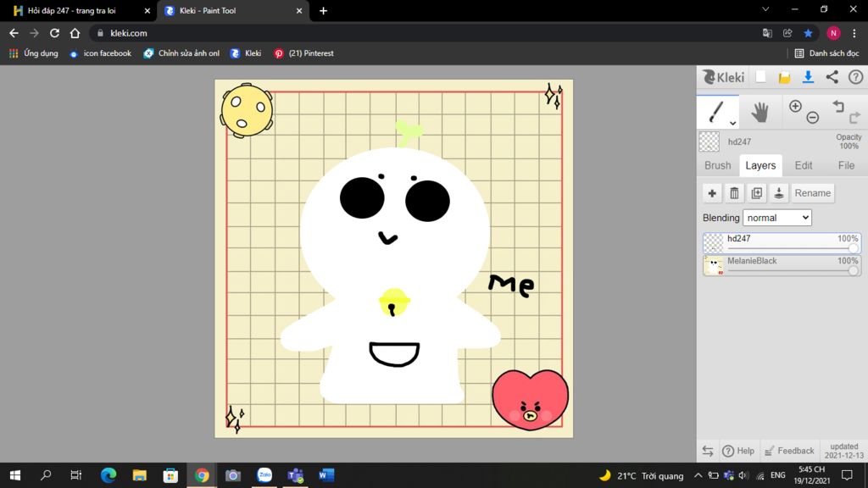The width and height of the screenshot is (868, 488).
Task: Show hidden system tray icons
Action: pos(698,475)
